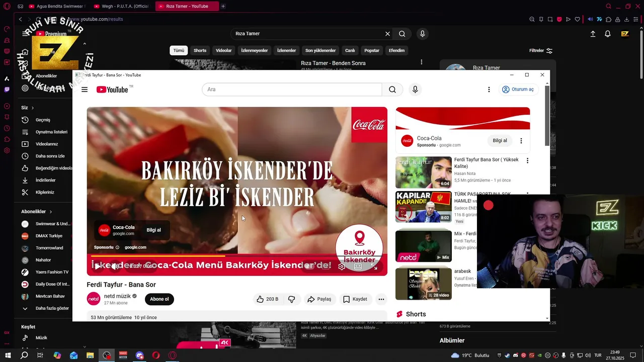This screenshot has width=644, height=362.
Task: Open the arabesk playlist thumbnail
Action: (x=423, y=284)
